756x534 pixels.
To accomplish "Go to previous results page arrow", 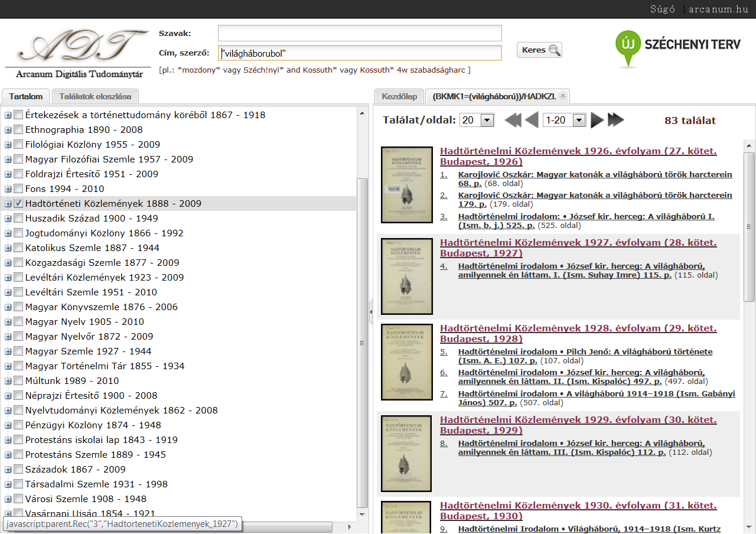I will [x=532, y=121].
